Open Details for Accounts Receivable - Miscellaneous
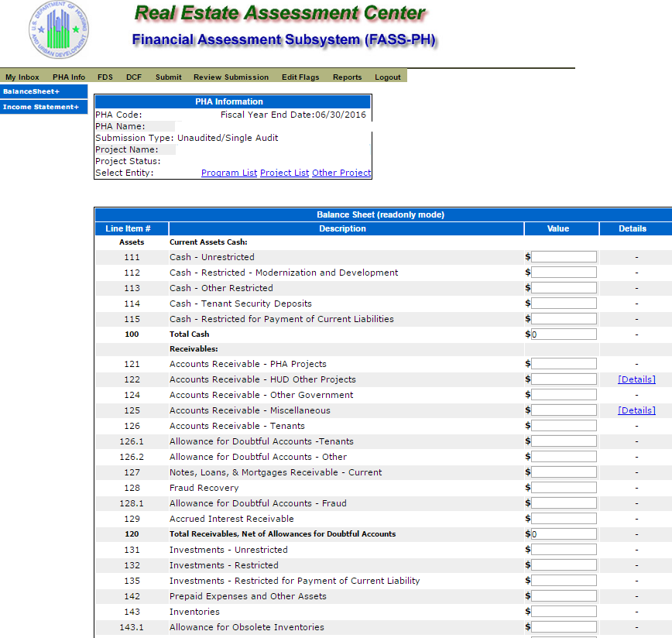Viewport: 672px width, 638px height. (x=636, y=410)
